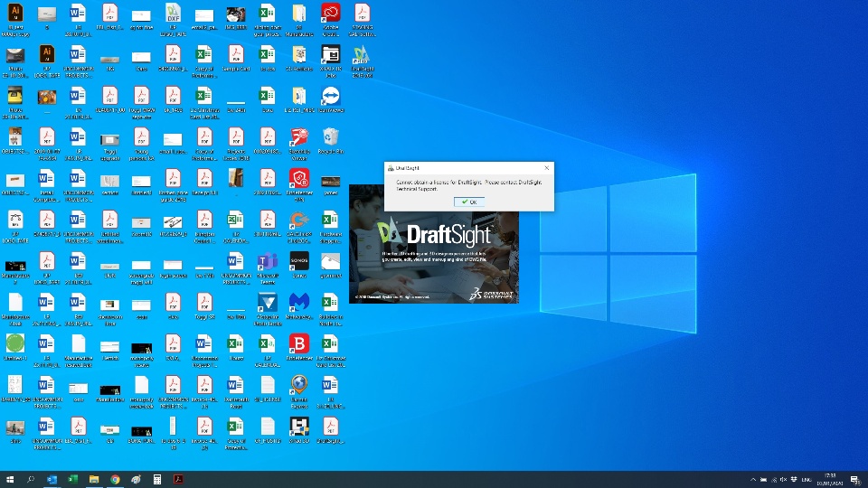This screenshot has width=868, height=488.
Task: Select the DXF file icon on desktop
Action: coord(173,19)
